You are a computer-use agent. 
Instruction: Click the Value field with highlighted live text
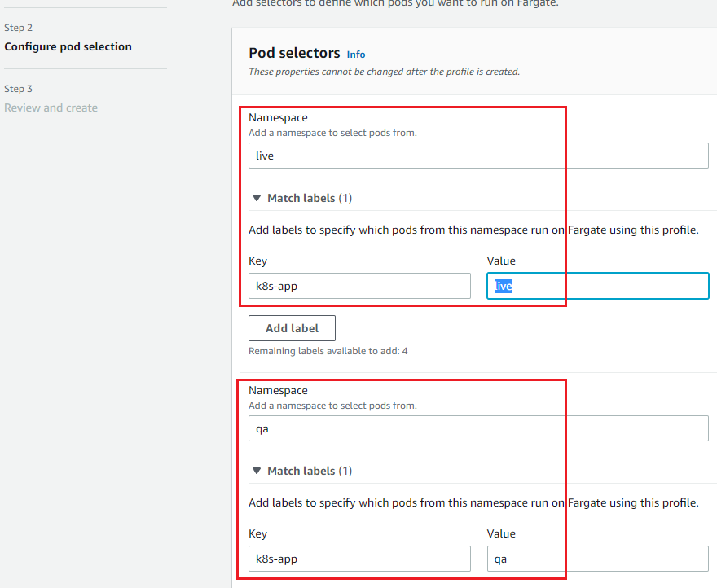[x=597, y=286]
